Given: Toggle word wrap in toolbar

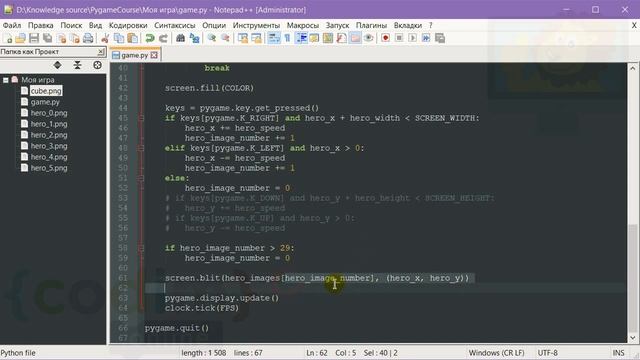Looking at the screenshot, I should tap(274, 38).
